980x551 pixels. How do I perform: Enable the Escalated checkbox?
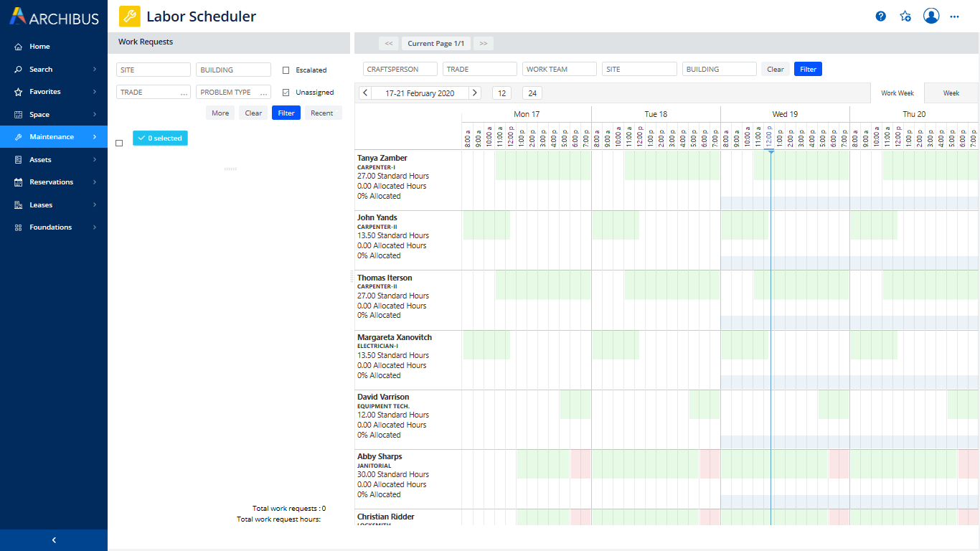click(x=286, y=70)
